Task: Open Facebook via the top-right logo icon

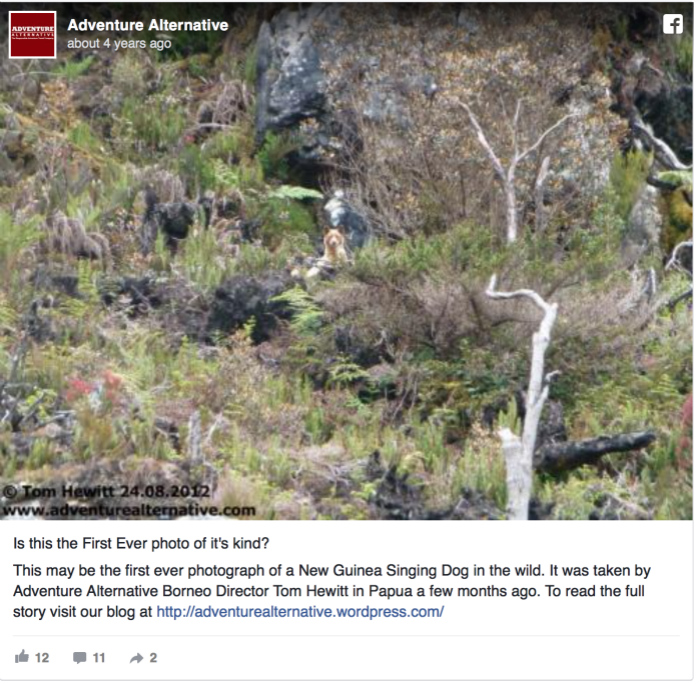Action: coord(673,24)
